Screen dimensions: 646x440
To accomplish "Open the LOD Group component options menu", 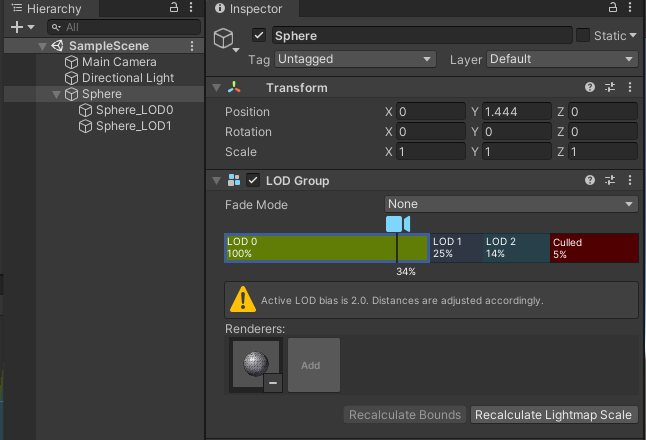I will coord(631,181).
